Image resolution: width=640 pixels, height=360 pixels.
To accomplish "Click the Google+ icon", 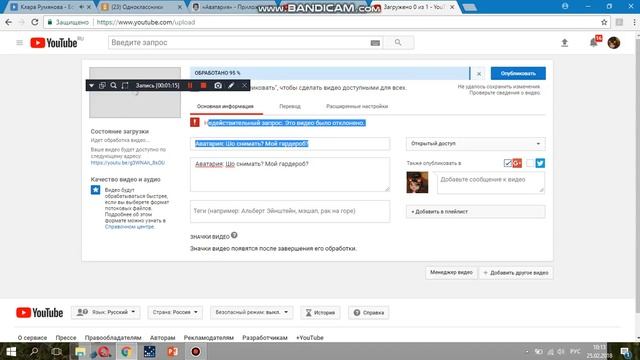I will [x=517, y=163].
